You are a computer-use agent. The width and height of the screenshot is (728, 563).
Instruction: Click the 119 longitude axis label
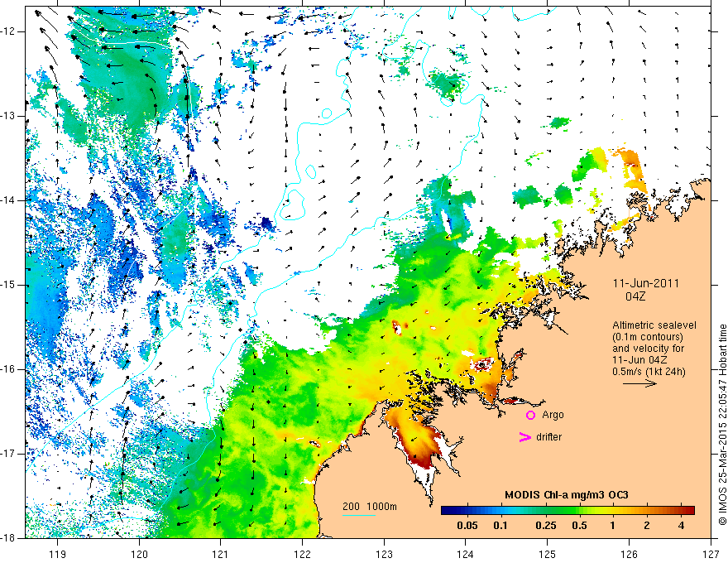58,554
